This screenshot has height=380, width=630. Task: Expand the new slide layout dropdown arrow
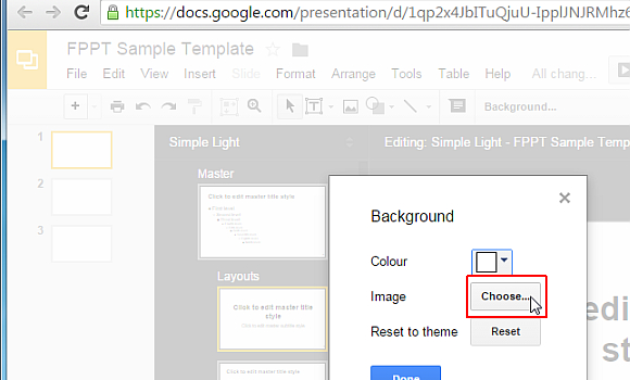(94, 106)
